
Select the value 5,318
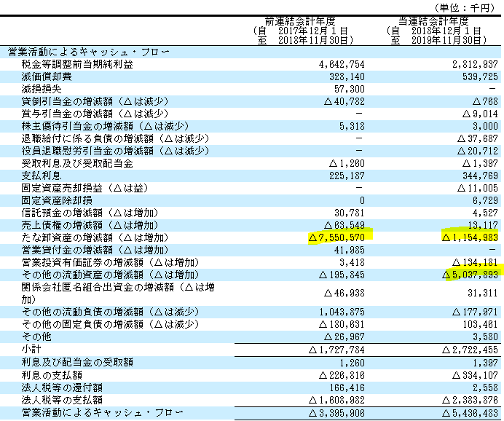tap(352, 126)
